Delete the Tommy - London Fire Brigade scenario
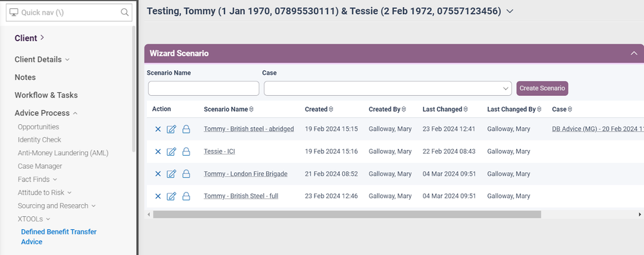The width and height of the screenshot is (644, 255). (x=158, y=174)
